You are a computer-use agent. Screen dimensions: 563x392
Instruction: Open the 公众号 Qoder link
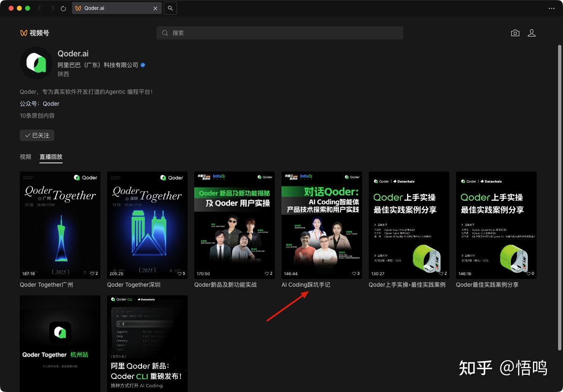tap(51, 104)
